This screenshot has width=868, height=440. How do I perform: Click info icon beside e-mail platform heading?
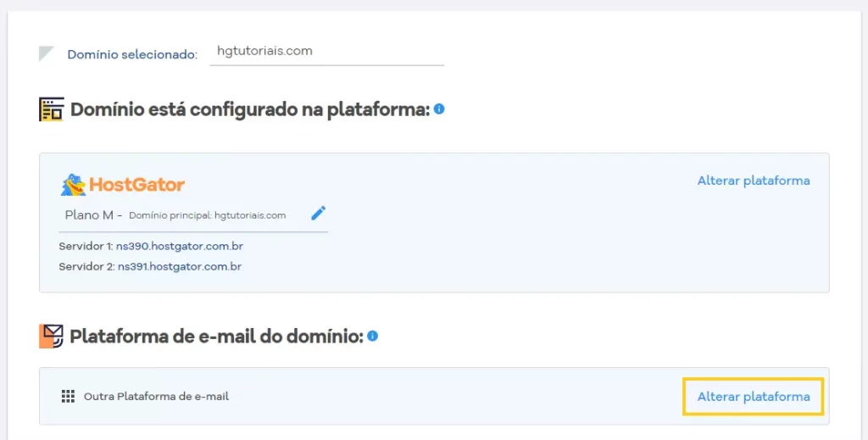(373, 336)
